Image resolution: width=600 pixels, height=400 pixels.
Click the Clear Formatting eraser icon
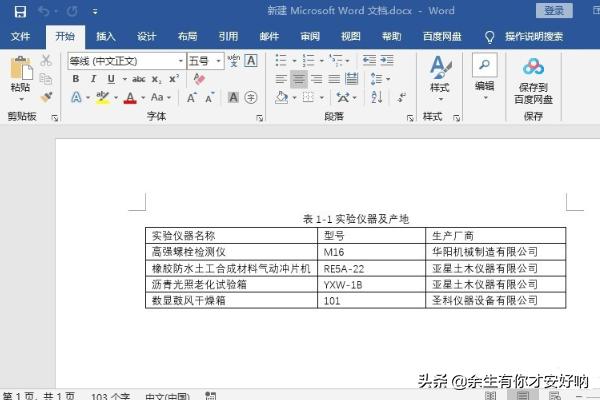pos(200,79)
